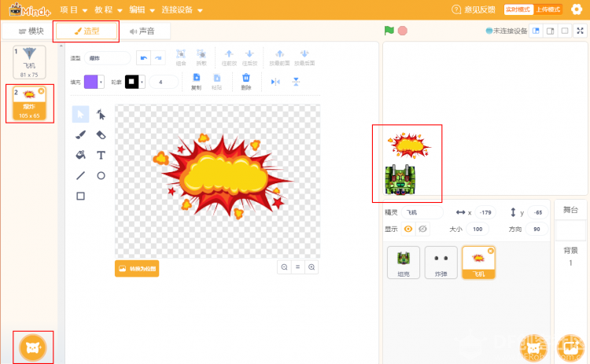The image size is (590, 364).
Task: Start the project with green flag
Action: (x=389, y=31)
